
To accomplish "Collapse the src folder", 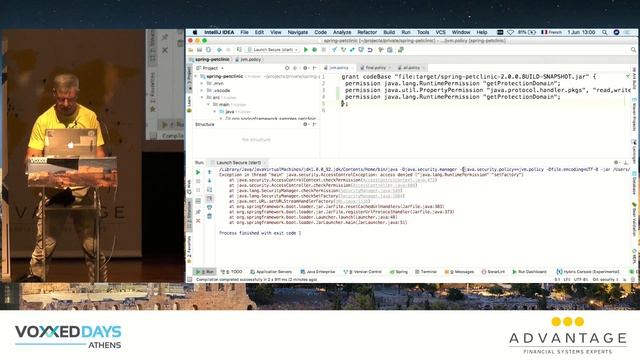I will coord(202,98).
